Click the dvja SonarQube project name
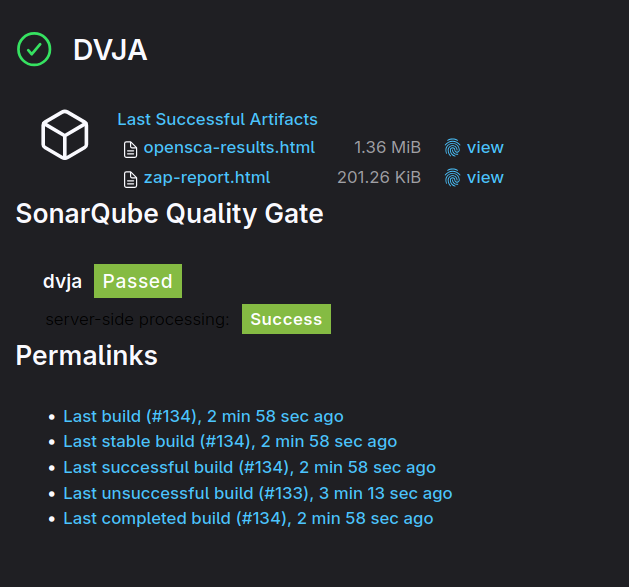 coord(62,281)
